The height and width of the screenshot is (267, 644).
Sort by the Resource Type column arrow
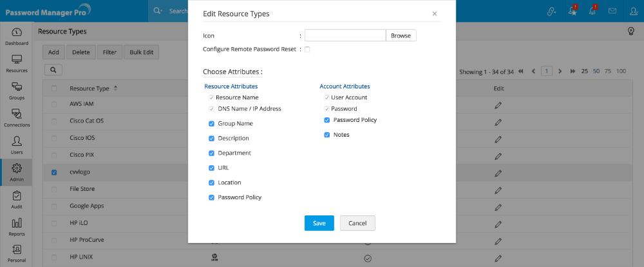(x=115, y=88)
